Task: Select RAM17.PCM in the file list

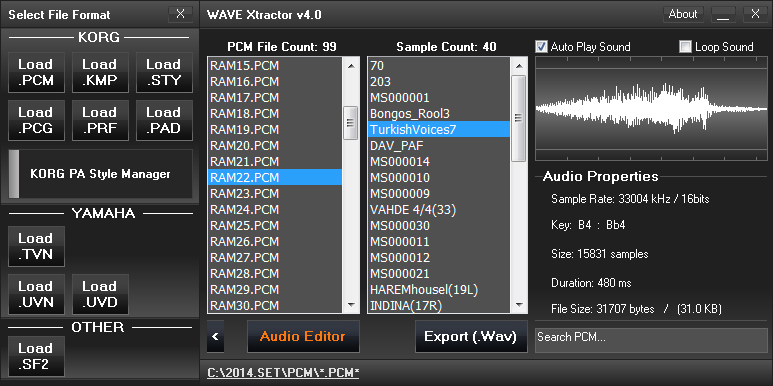Action: tap(275, 98)
